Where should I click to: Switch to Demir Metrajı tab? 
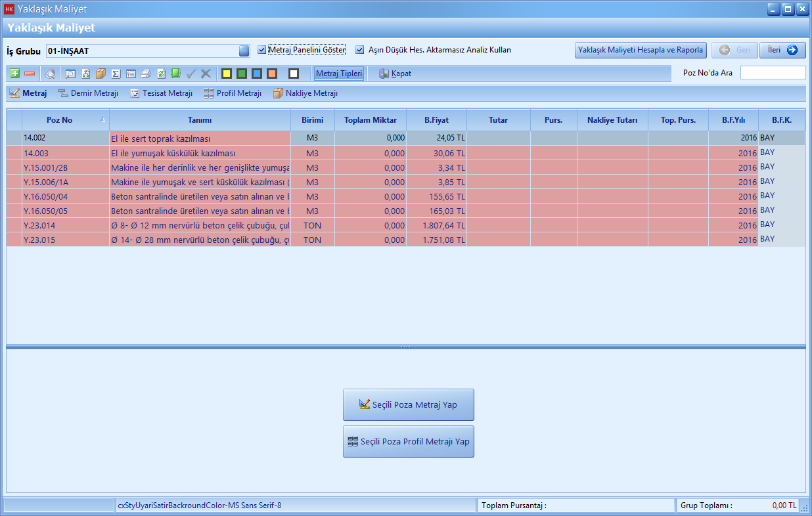pyautogui.click(x=88, y=93)
